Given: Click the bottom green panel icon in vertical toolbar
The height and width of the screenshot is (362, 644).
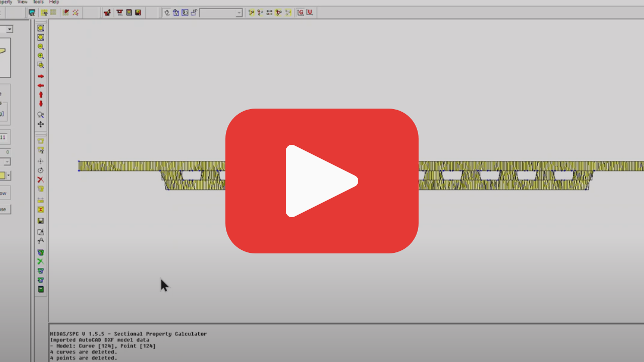Looking at the screenshot, I should pyautogui.click(x=41, y=289).
